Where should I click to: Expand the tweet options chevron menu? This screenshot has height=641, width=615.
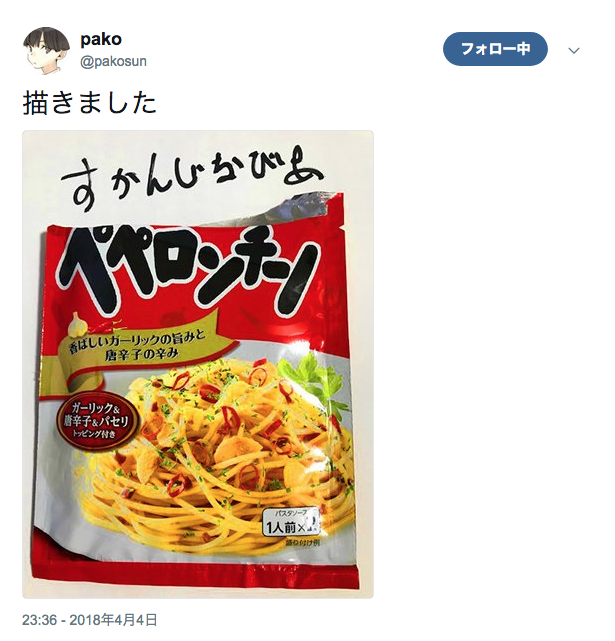574,51
